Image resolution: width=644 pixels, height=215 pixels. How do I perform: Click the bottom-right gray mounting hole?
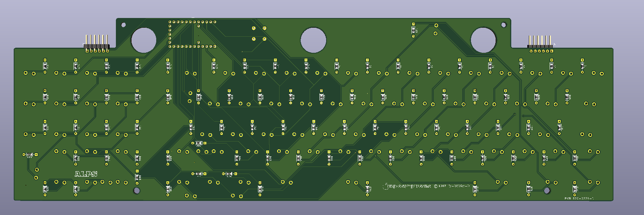547,190
